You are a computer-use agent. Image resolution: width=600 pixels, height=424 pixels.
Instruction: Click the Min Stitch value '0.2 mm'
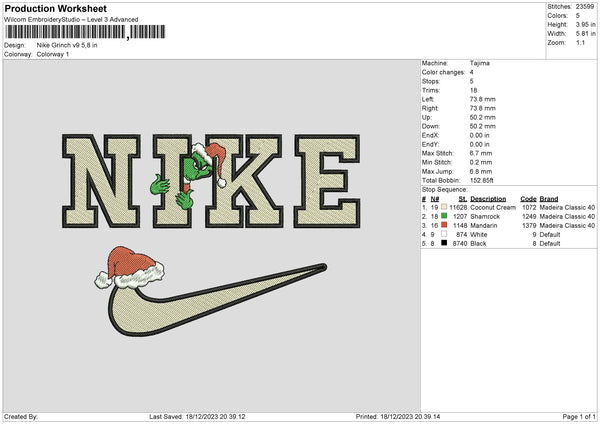(481, 162)
